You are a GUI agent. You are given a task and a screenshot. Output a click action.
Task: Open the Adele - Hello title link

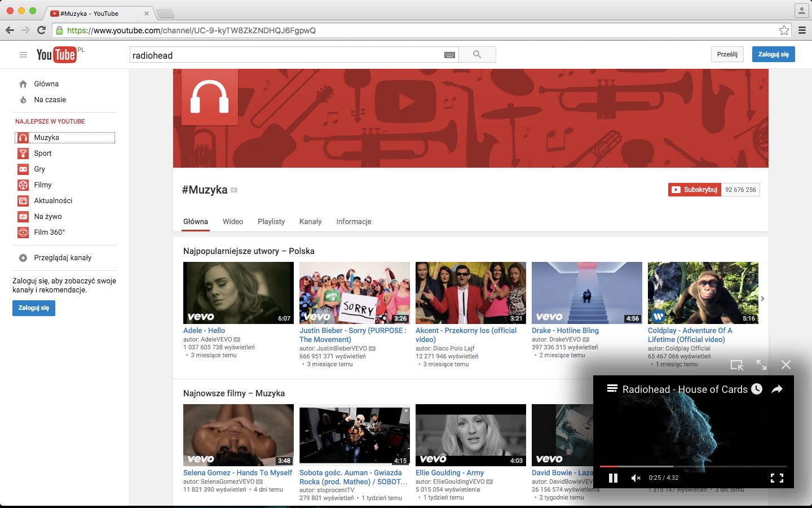pyautogui.click(x=204, y=331)
